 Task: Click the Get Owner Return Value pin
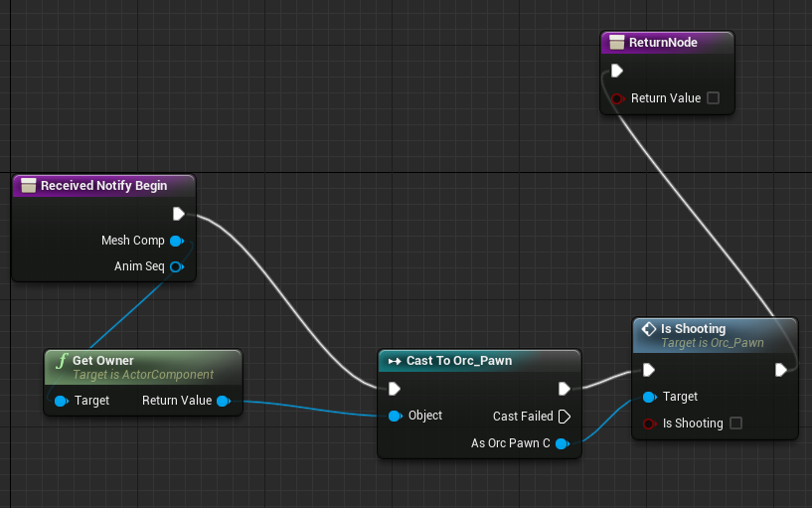[224, 401]
